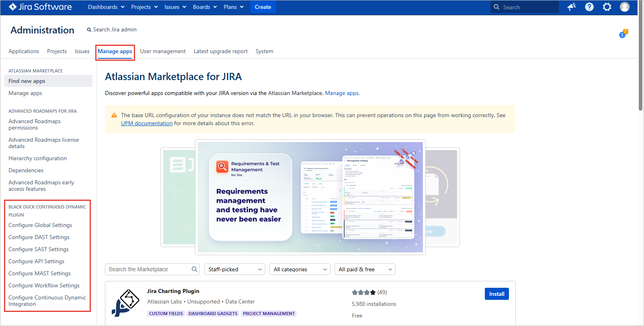The height and width of the screenshot is (326, 644).
Task: Click Search Jira admin link
Action: tap(112, 29)
